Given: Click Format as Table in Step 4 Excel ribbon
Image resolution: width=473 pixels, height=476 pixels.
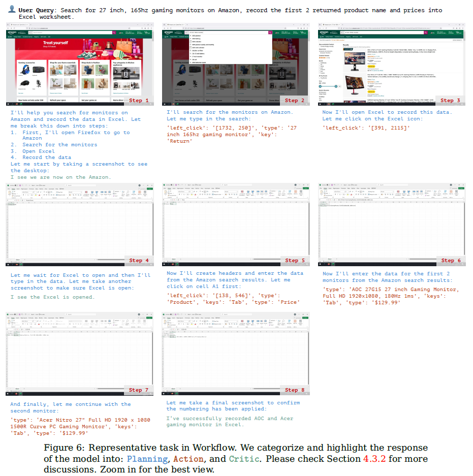Looking at the screenshot, I should click(x=92, y=194).
